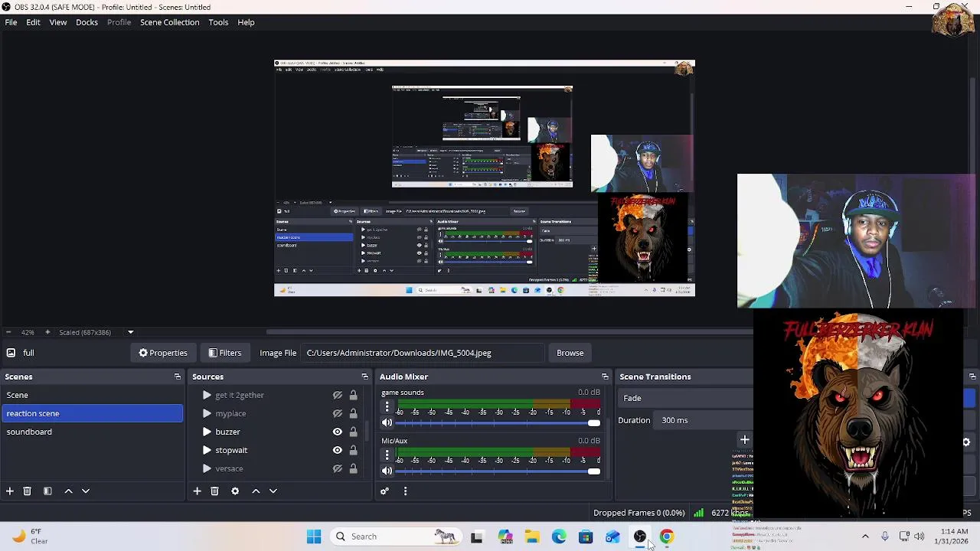Show the get it 2gether source
Screen dimensions: 980x551
337,396
